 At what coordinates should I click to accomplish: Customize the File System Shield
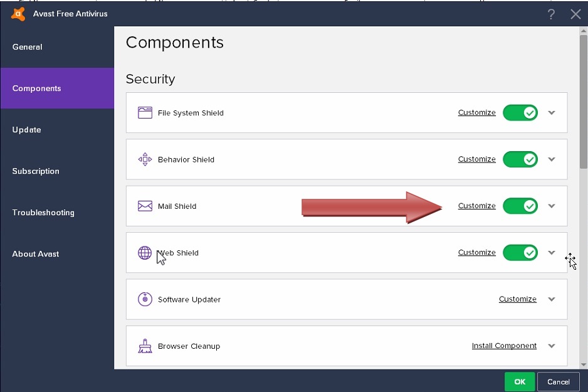tap(476, 112)
